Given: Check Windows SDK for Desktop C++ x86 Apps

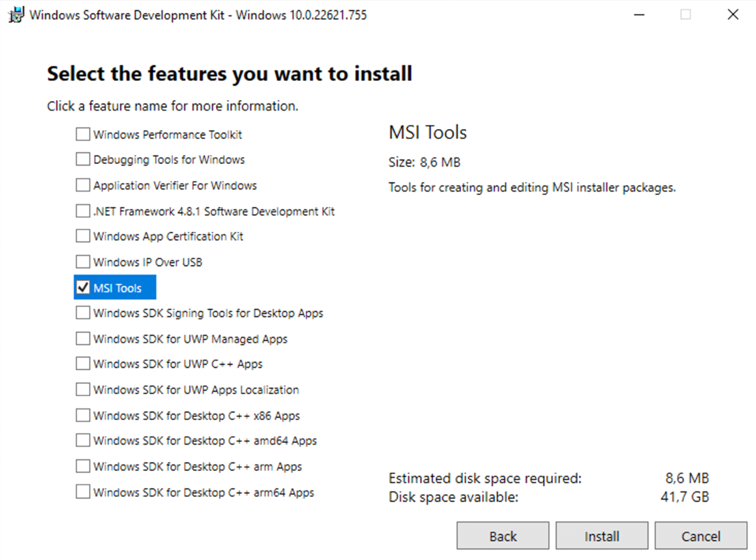Looking at the screenshot, I should pos(83,416).
